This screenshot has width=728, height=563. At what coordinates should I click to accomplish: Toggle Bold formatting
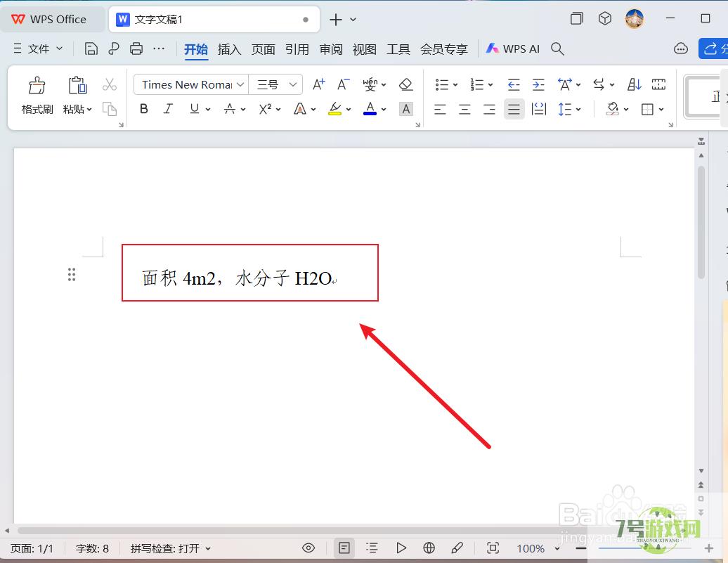144,109
